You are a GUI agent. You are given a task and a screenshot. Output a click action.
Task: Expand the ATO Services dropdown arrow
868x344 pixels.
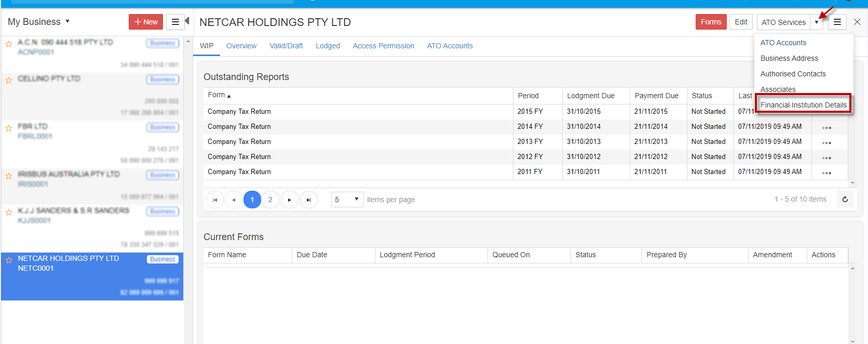[x=817, y=22]
